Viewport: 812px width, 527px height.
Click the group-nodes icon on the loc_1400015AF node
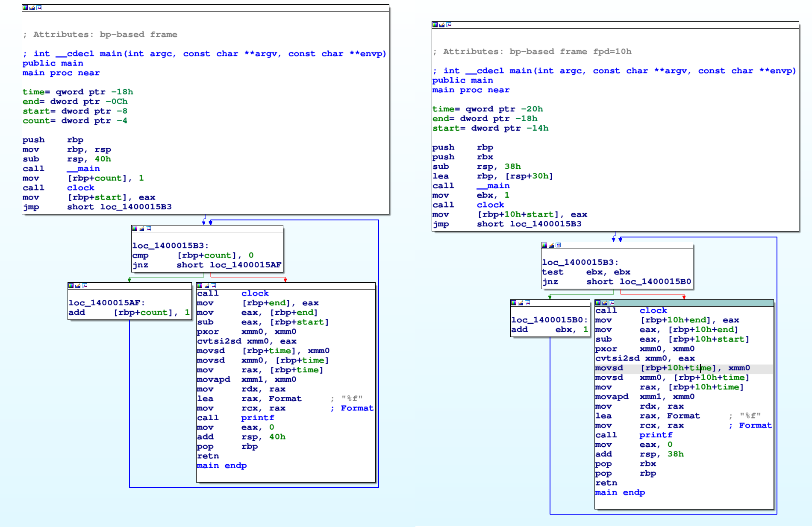(85, 286)
